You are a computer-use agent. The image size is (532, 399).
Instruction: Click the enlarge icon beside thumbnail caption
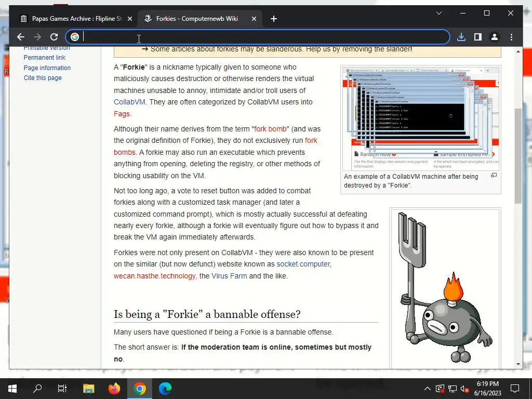[494, 176]
